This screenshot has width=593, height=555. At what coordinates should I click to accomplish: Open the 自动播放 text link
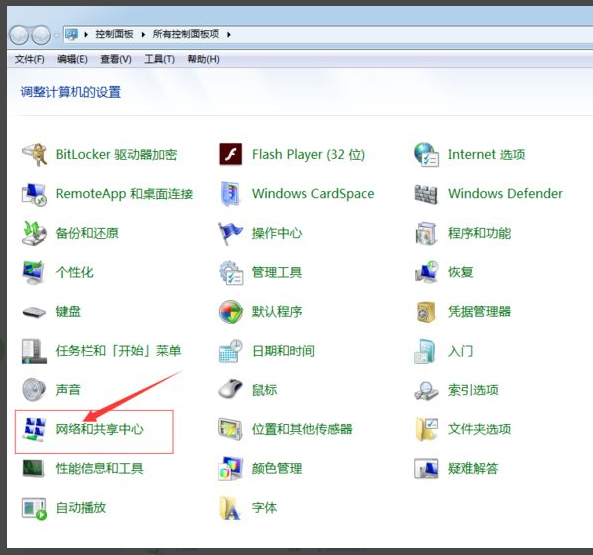click(81, 508)
